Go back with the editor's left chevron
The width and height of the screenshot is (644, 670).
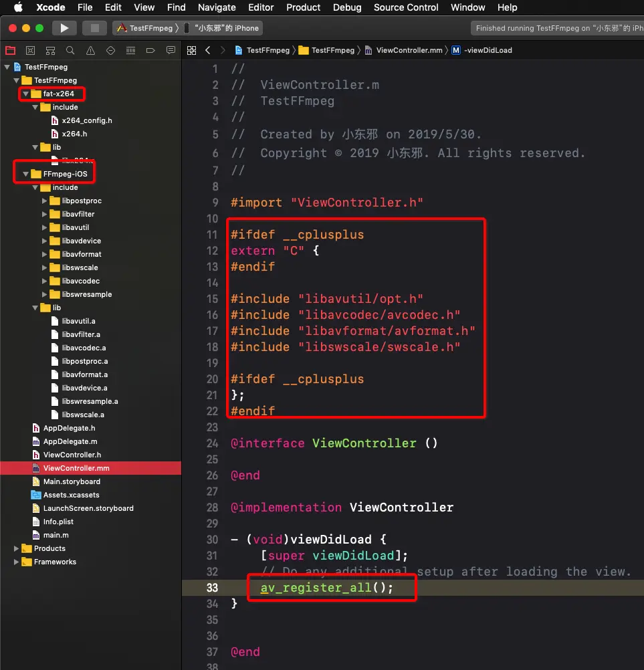208,50
